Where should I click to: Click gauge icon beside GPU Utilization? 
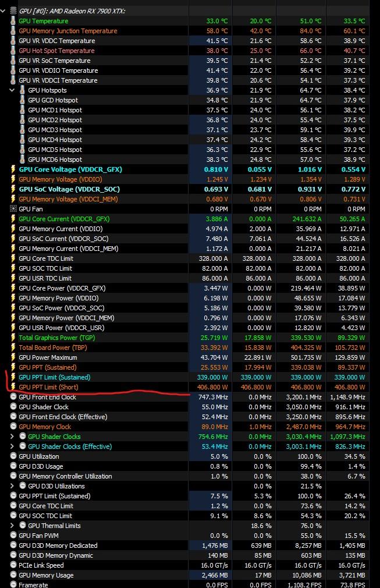13,456
